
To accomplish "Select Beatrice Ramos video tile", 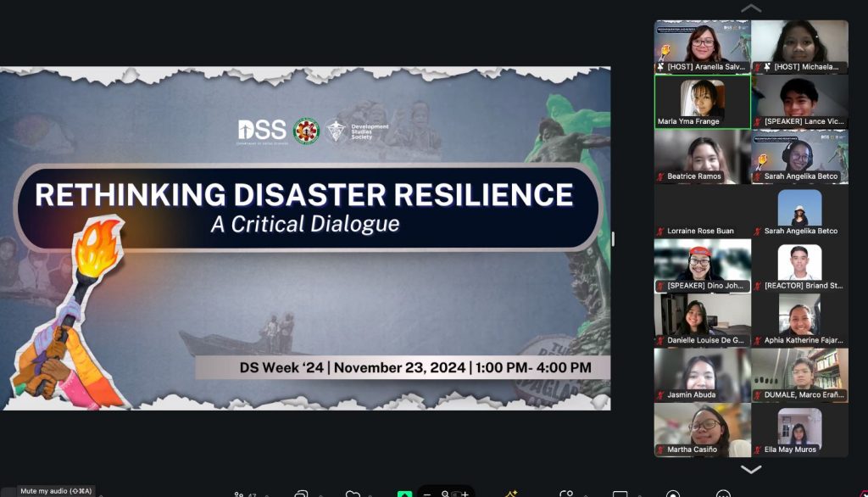I will (x=703, y=156).
